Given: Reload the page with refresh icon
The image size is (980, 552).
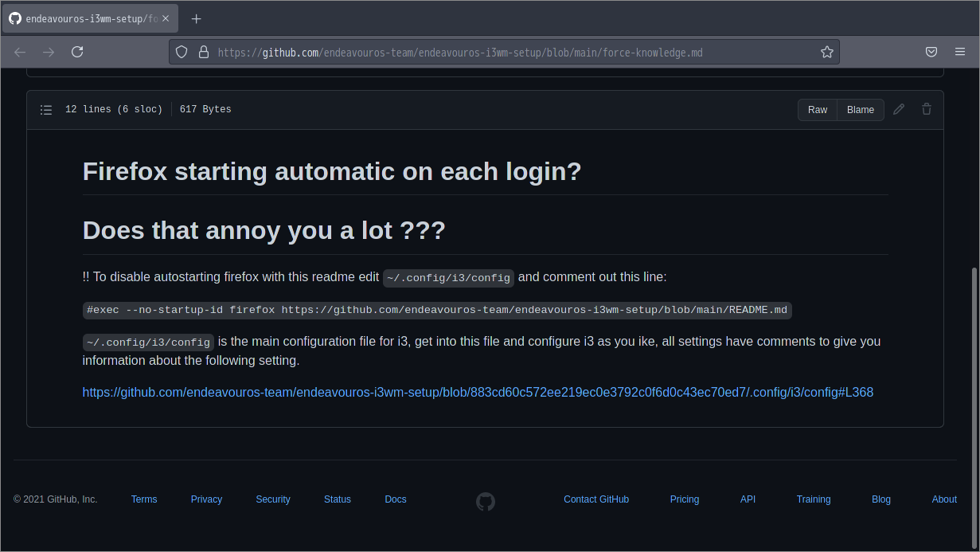Looking at the screenshot, I should (x=77, y=52).
